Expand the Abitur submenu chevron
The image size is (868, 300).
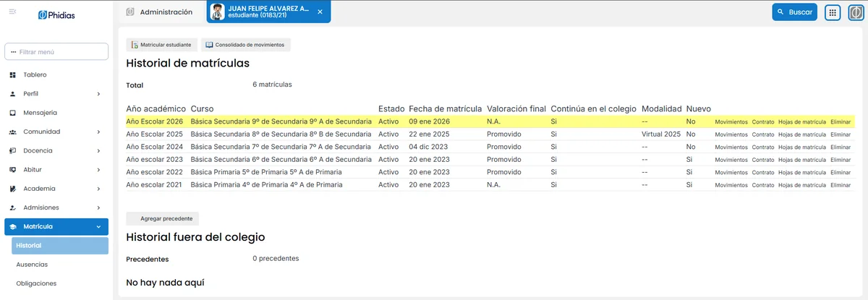[98, 170]
